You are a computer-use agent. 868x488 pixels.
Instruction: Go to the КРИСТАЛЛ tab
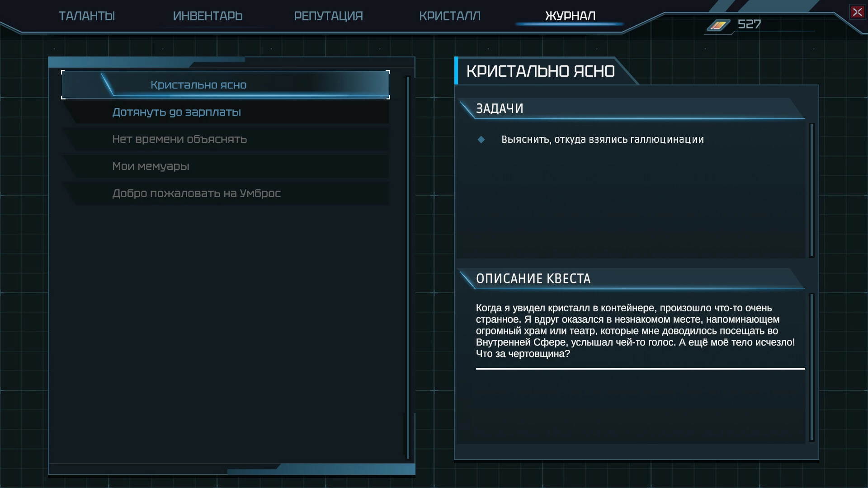(449, 16)
